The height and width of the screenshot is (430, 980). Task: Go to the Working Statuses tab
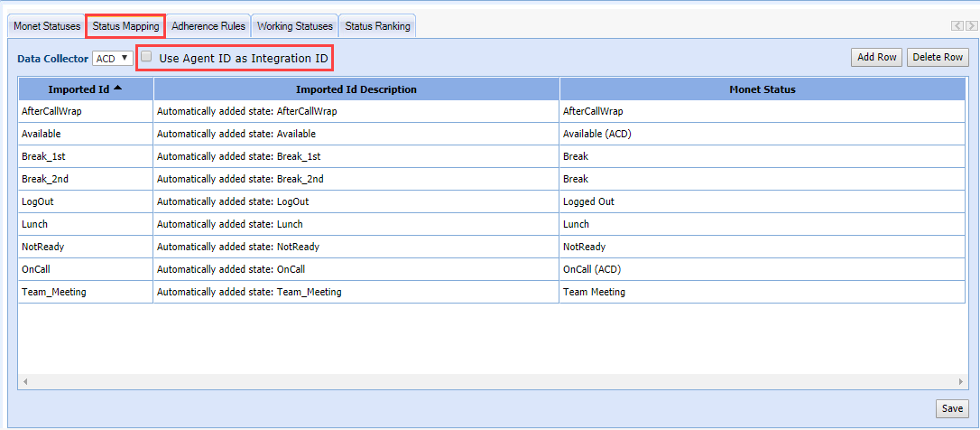tap(295, 26)
